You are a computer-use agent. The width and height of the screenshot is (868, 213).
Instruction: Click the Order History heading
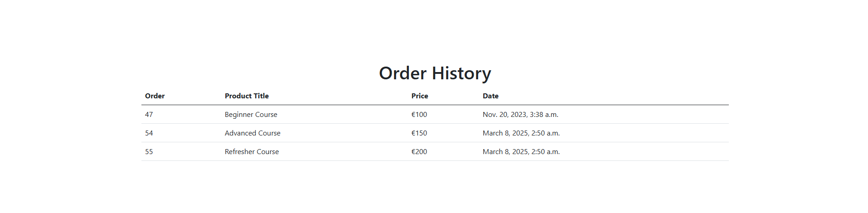[x=435, y=73]
